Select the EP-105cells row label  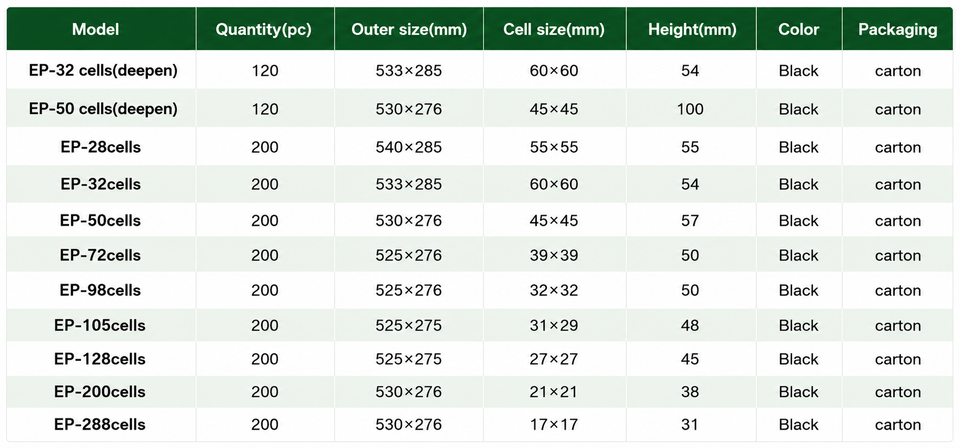click(x=100, y=325)
